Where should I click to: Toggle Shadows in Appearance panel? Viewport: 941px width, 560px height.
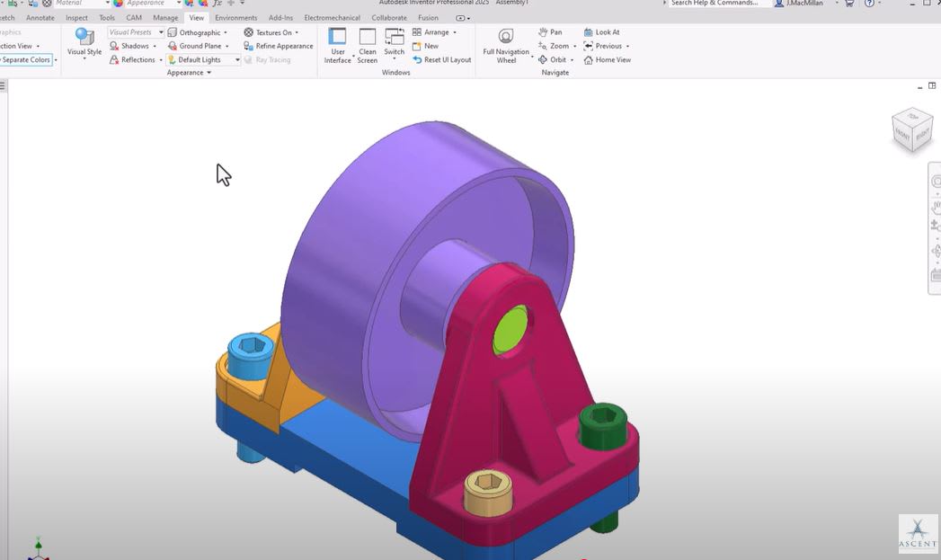pos(129,46)
